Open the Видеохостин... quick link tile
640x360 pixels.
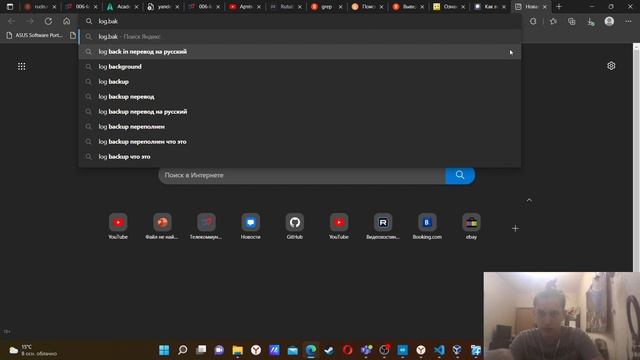[383, 226]
